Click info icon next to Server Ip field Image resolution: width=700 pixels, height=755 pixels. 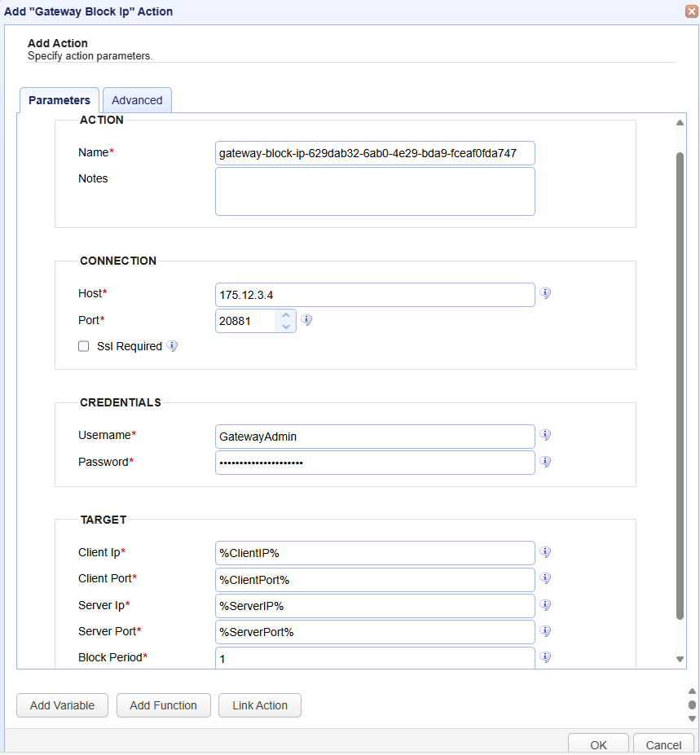(545, 605)
